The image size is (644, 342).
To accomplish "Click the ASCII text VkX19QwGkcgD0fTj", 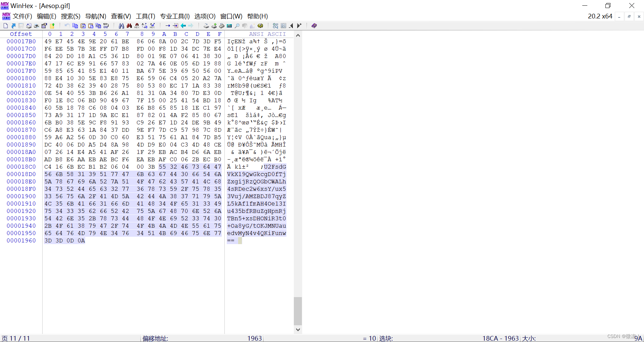I will (x=257, y=174).
